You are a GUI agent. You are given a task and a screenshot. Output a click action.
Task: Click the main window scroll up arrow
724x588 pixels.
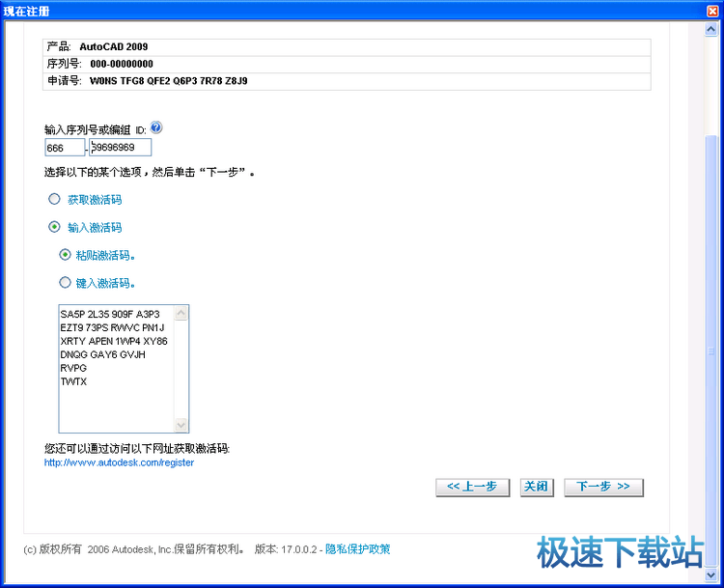711,30
